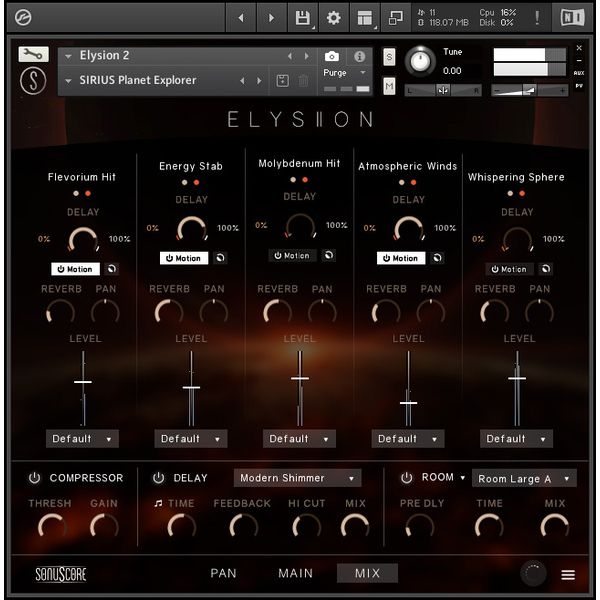Switch to MAIN tab
Image resolution: width=600 pixels, height=600 pixels.
(x=295, y=573)
